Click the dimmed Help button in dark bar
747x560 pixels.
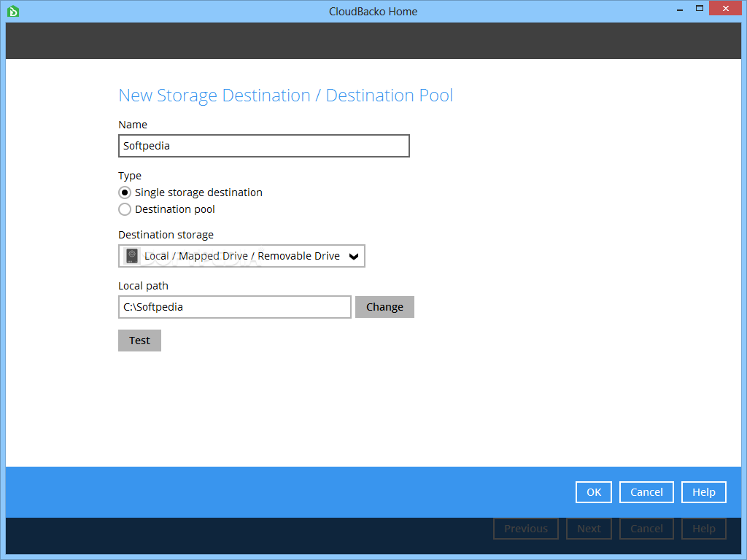704,529
